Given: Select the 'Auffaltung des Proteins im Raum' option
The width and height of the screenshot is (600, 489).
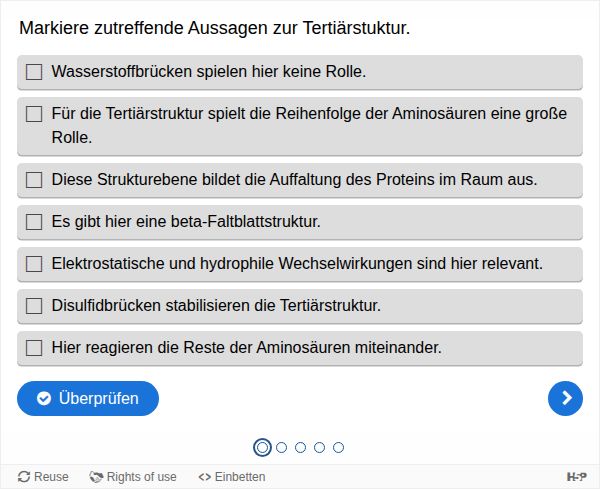Looking at the screenshot, I should 34,180.
